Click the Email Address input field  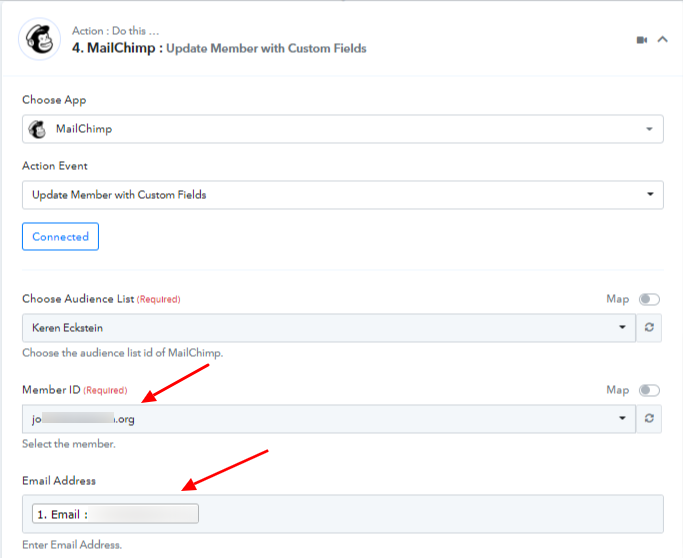pos(343,514)
